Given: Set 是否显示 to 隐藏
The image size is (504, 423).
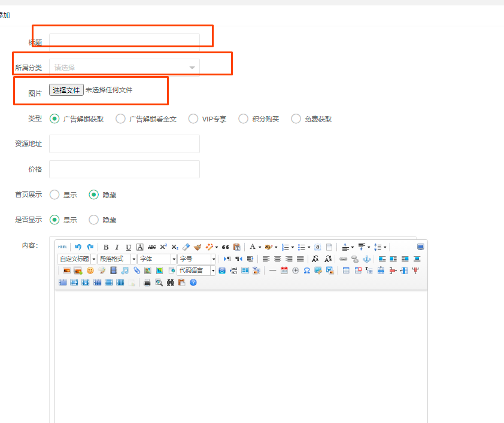Looking at the screenshot, I should (x=93, y=220).
